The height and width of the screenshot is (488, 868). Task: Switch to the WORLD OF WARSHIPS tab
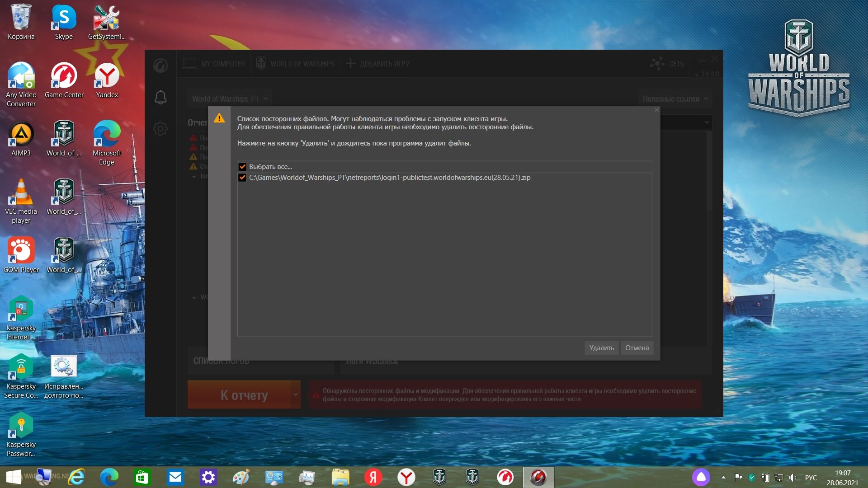click(296, 64)
